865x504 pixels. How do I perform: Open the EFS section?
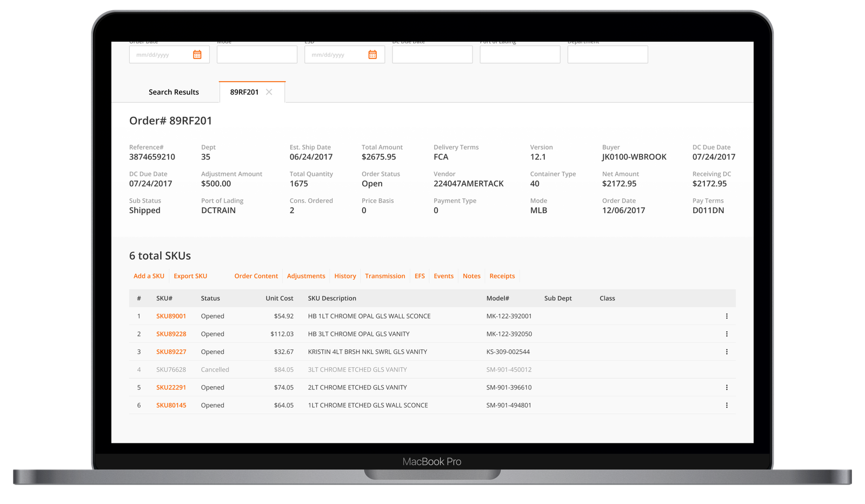pyautogui.click(x=420, y=276)
